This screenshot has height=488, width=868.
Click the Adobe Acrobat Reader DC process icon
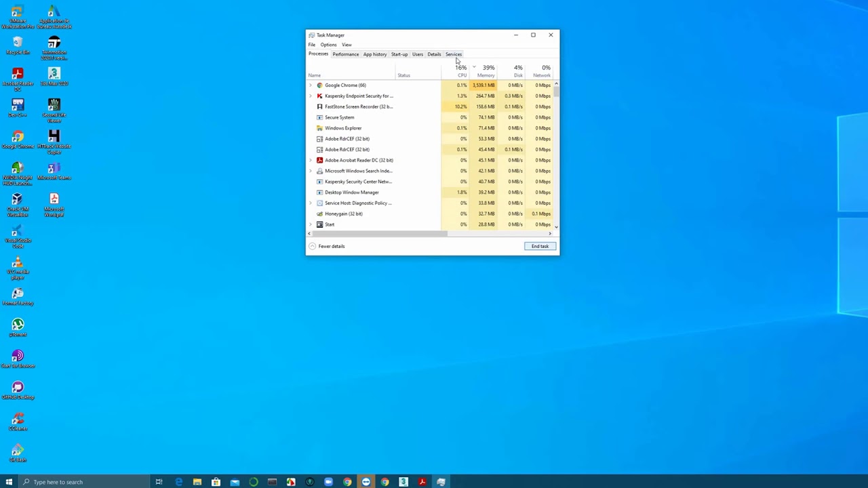click(x=319, y=160)
